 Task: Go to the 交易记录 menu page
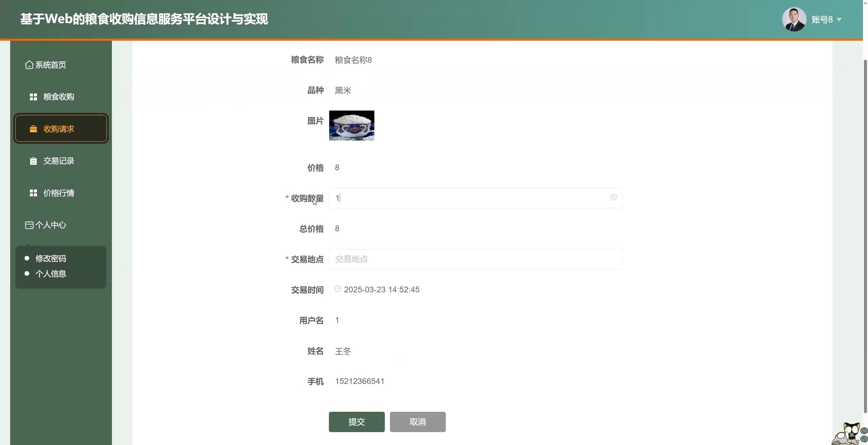59,161
